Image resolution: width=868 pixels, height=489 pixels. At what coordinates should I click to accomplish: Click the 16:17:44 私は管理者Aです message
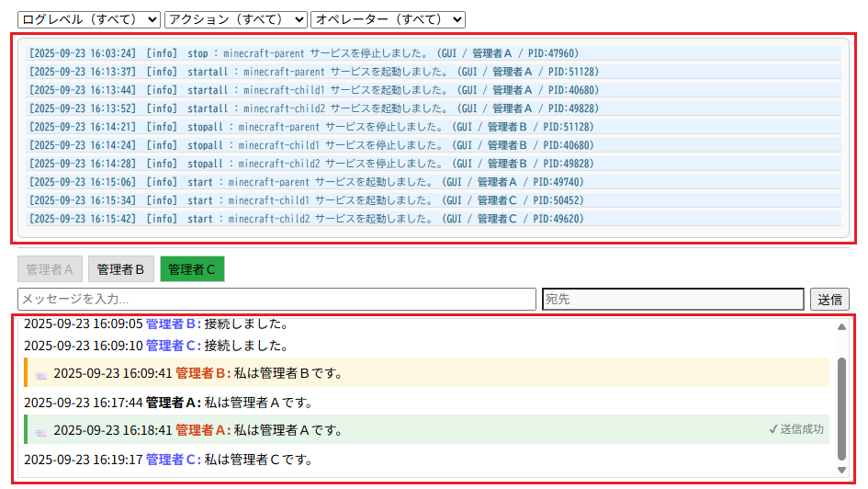tap(168, 403)
